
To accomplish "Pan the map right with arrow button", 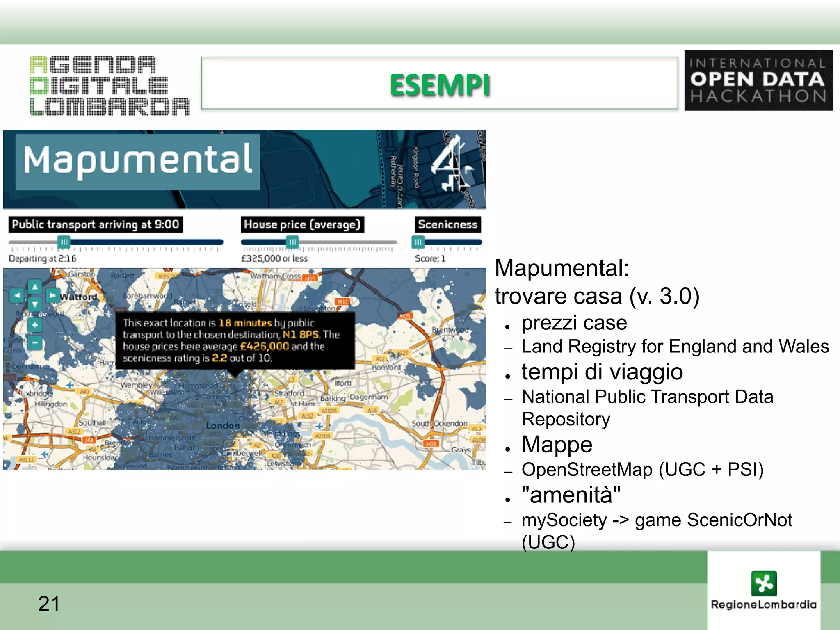I will pos(52,295).
